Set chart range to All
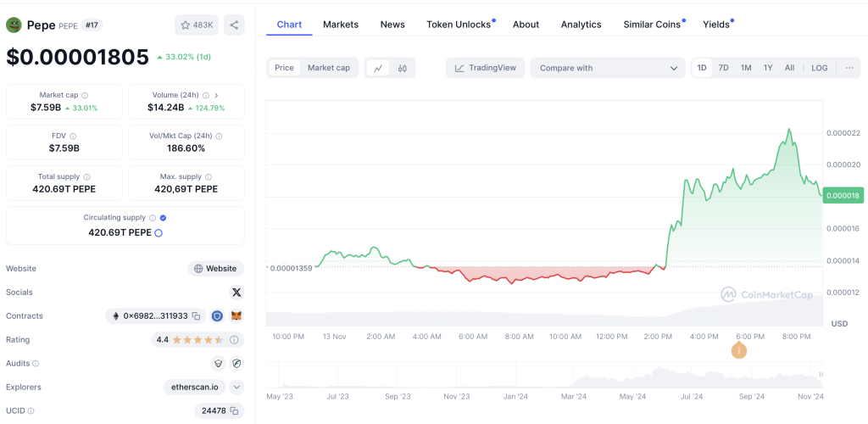This screenshot has width=868, height=424. tap(789, 68)
